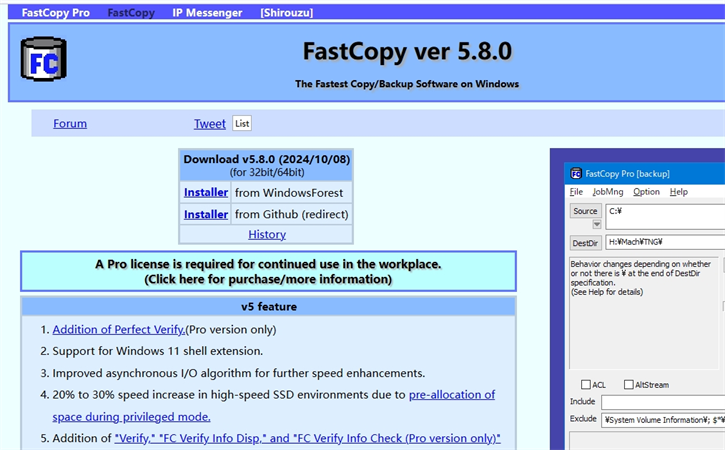
Task: Download Installer from Github redirect
Action: [x=206, y=214]
